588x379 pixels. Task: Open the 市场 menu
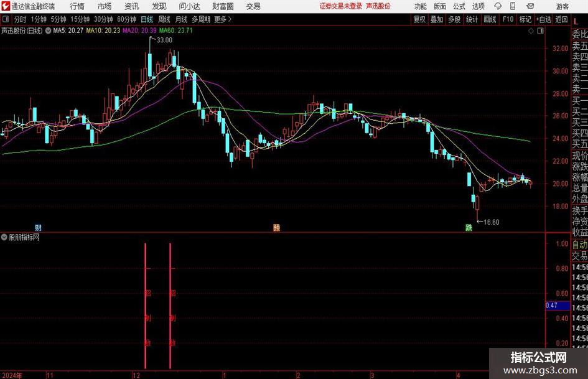point(105,6)
